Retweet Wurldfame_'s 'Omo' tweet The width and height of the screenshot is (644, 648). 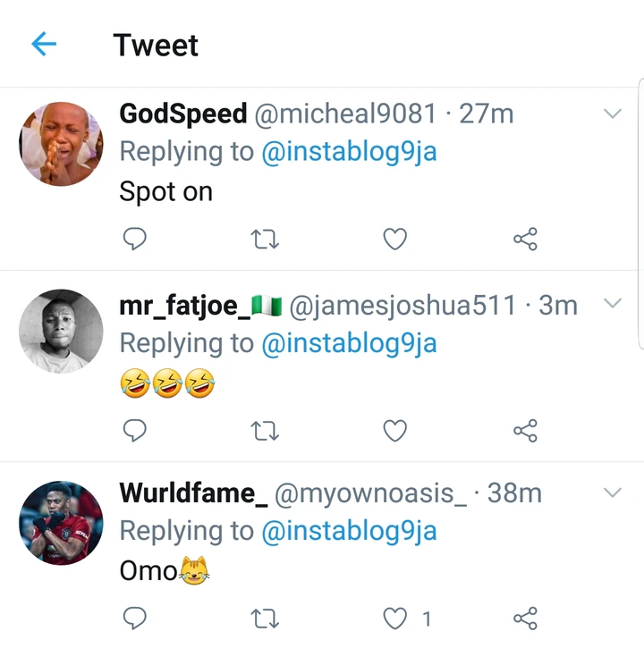point(264,618)
